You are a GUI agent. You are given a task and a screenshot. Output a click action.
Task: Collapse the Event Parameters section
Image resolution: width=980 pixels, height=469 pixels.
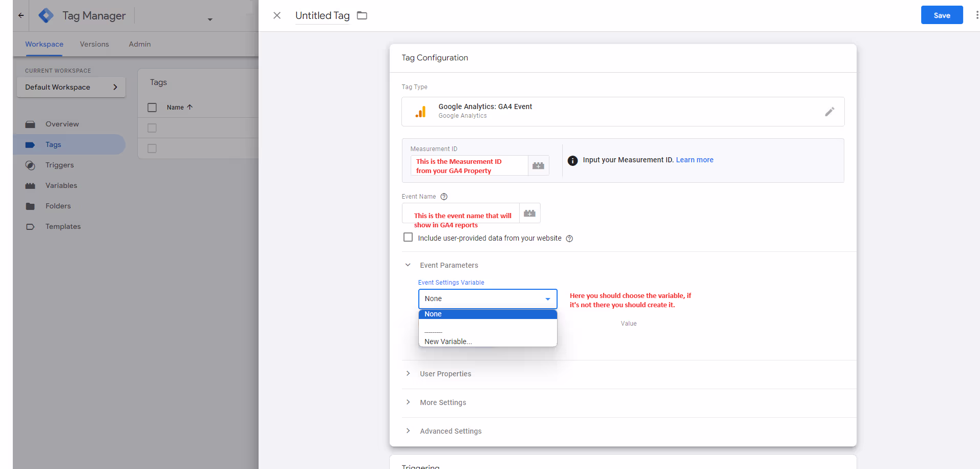408,265
